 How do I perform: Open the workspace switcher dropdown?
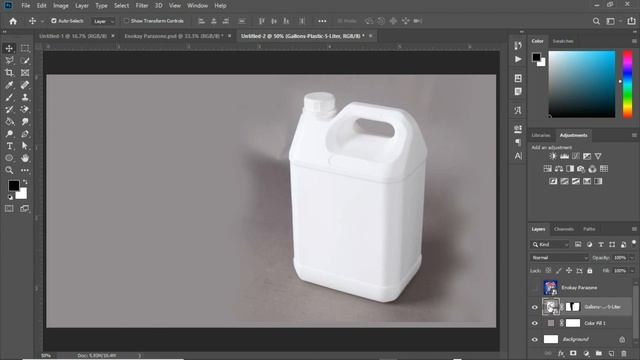(x=613, y=21)
